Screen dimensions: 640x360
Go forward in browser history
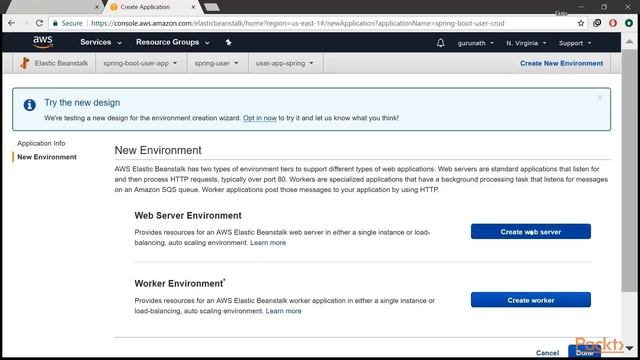pyautogui.click(x=25, y=23)
